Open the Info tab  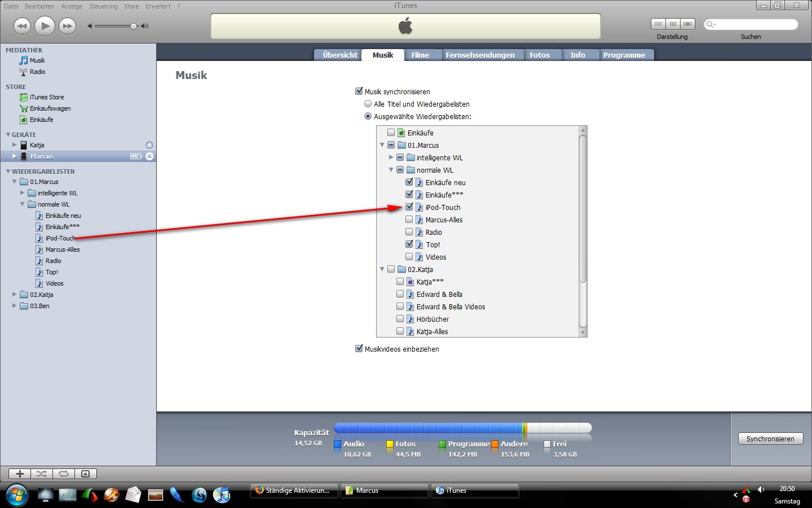(577, 55)
